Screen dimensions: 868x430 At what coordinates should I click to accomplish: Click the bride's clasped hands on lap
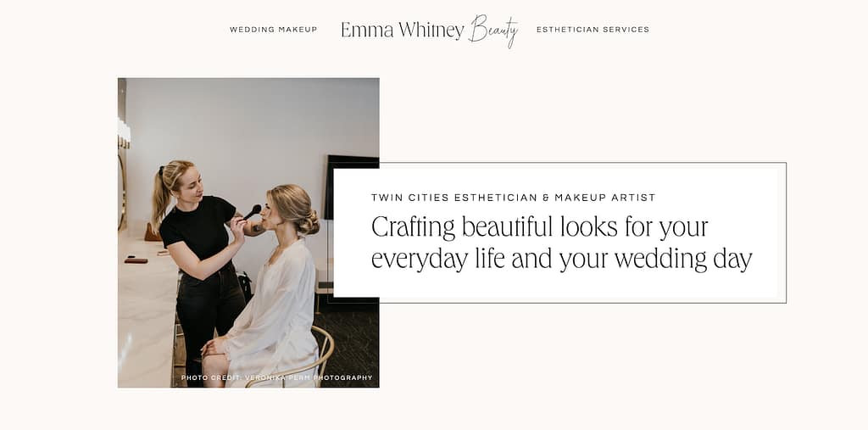point(213,348)
